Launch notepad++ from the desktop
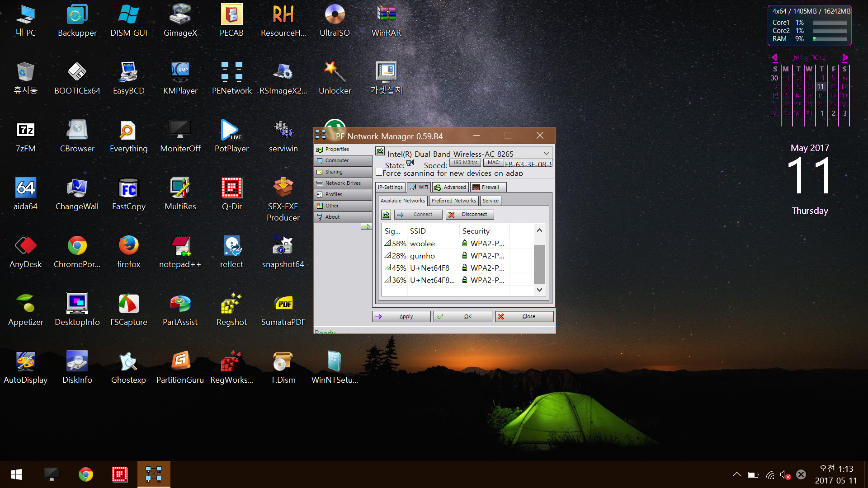Image resolution: width=868 pixels, height=488 pixels. (180, 252)
